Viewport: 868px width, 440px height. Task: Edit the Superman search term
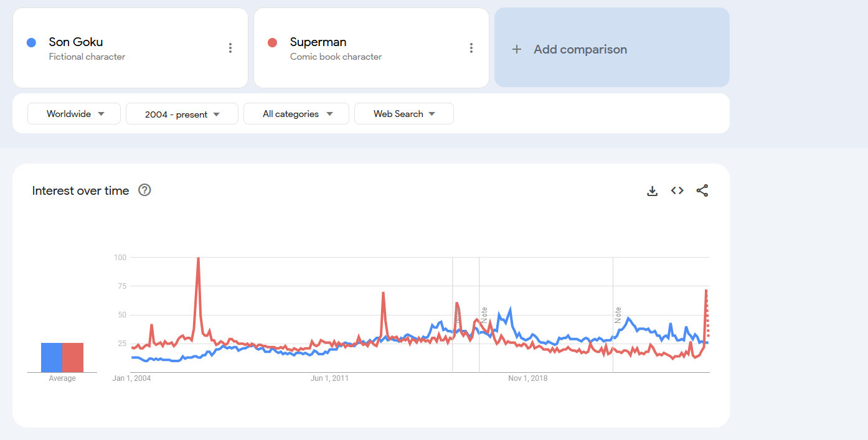[318, 42]
